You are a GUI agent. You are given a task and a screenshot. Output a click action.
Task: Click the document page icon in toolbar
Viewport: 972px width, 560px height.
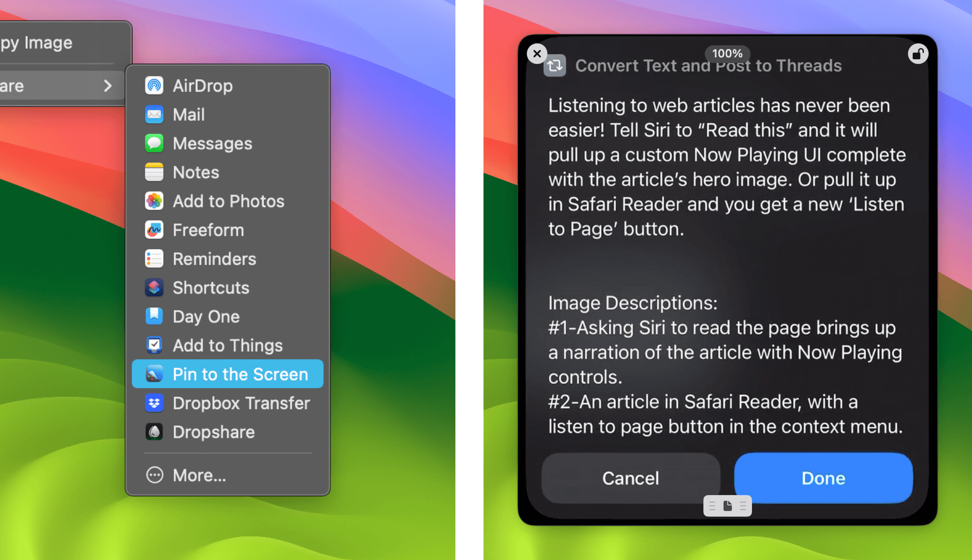click(x=728, y=506)
